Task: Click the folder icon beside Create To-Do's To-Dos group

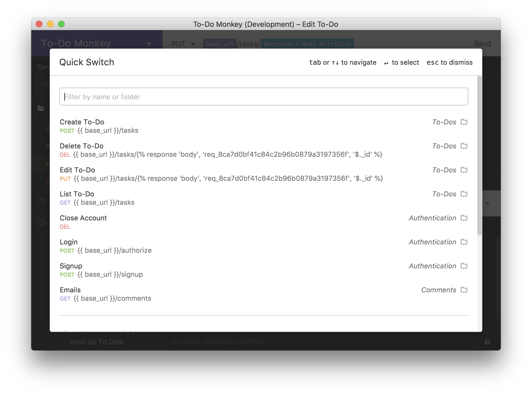Action: point(463,122)
